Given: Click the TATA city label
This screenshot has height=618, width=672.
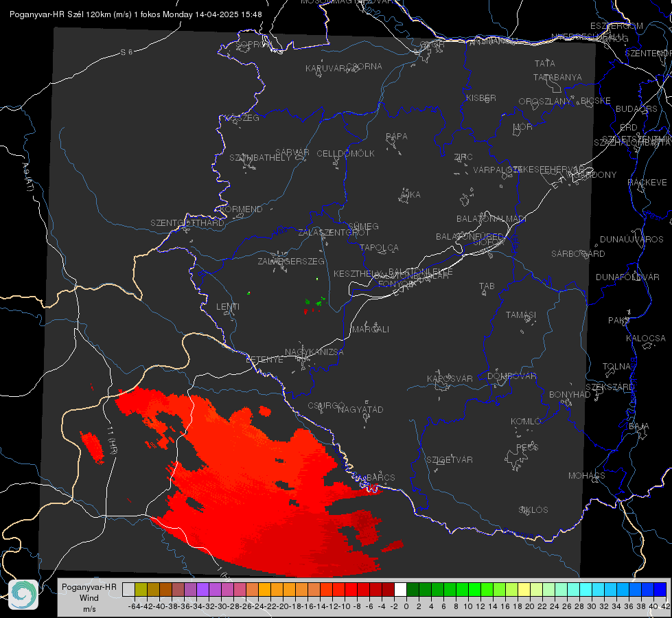Looking at the screenshot, I should point(545,63).
